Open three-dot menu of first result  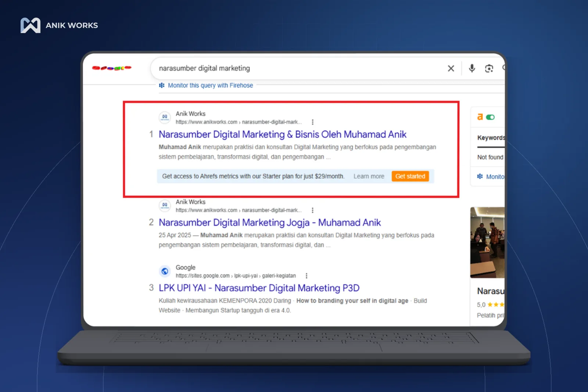[313, 122]
